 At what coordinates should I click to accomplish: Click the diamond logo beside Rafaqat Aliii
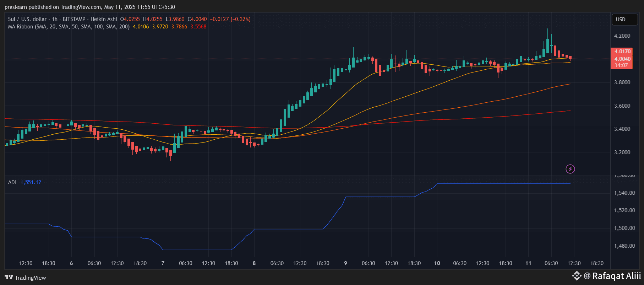[x=577, y=276]
